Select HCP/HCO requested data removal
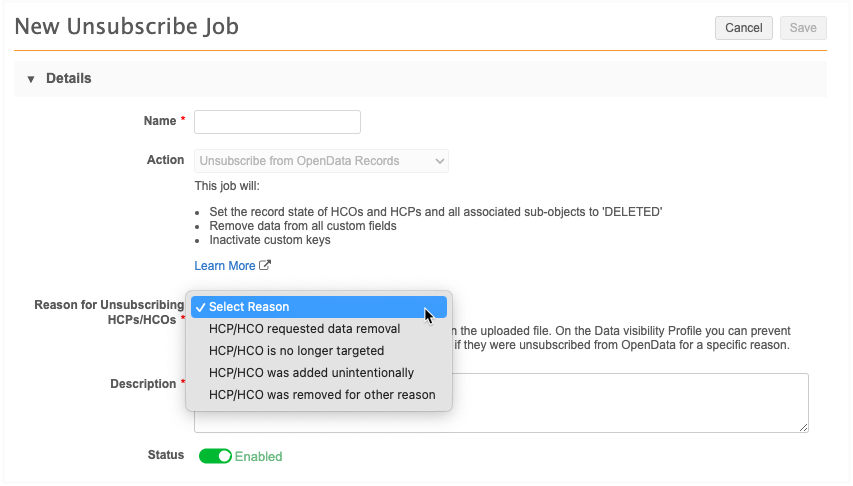Viewport: 853px width, 486px height. tap(304, 329)
